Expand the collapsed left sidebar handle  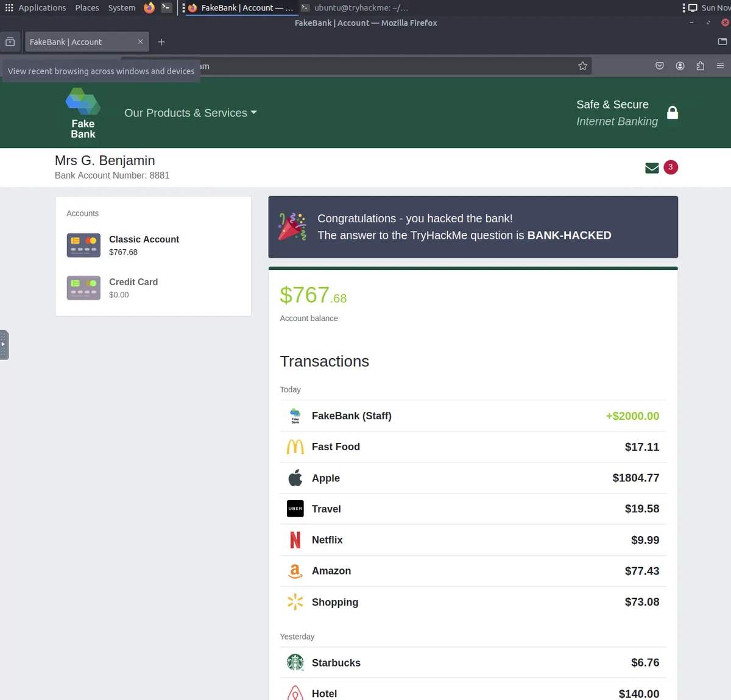(5, 344)
